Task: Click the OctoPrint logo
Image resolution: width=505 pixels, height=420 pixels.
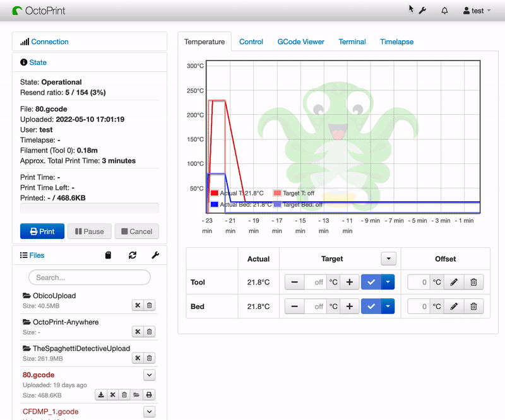Action: click(39, 11)
